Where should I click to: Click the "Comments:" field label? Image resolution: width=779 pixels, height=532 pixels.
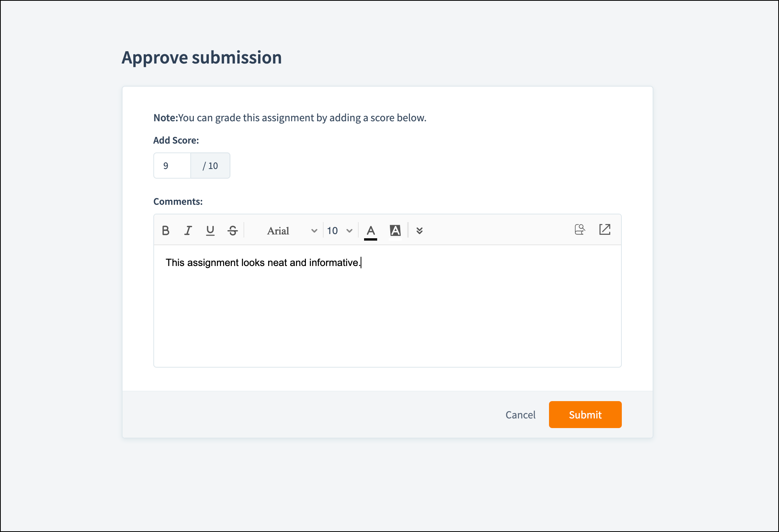point(178,202)
